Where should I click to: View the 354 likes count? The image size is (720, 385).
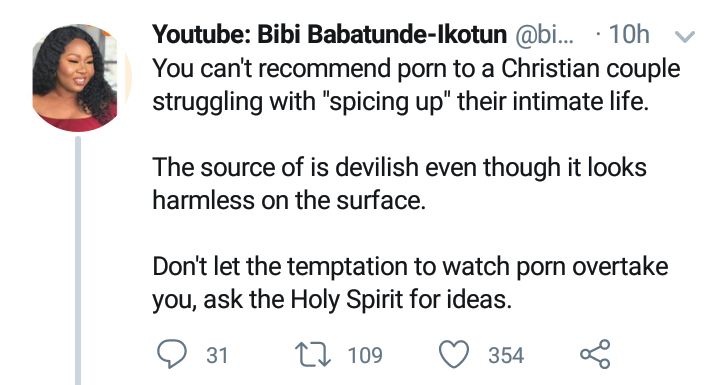(506, 355)
